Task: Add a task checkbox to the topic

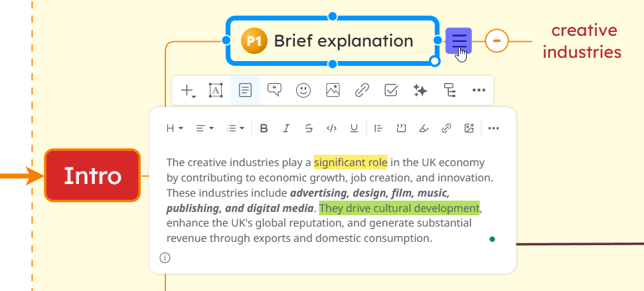Action: coord(391,90)
